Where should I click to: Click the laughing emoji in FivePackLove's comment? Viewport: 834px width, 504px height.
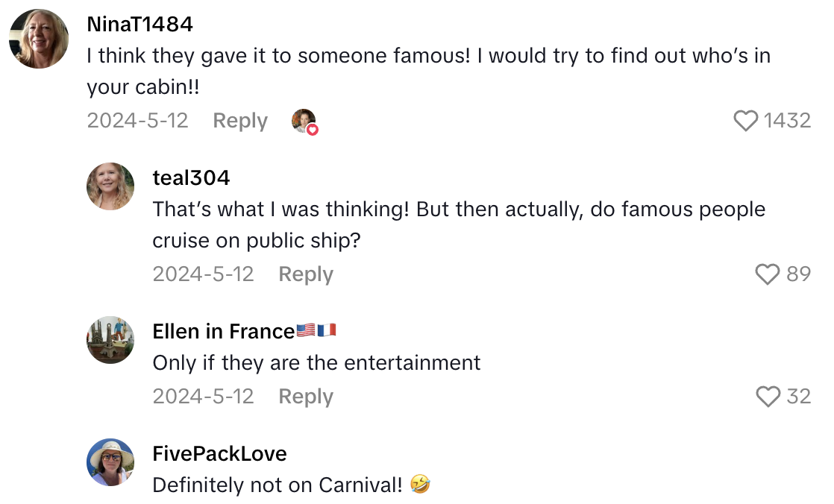pyautogui.click(x=418, y=485)
